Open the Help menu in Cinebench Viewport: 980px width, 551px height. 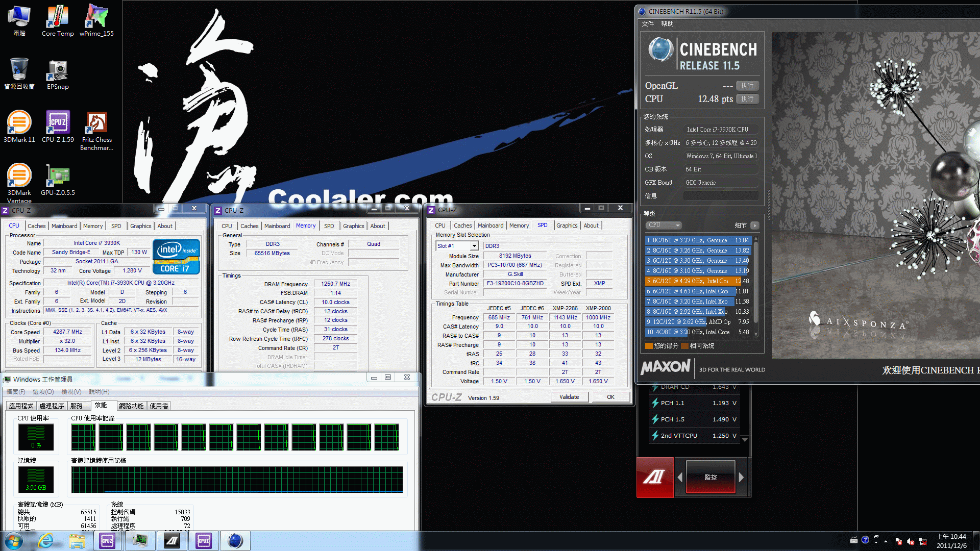tap(667, 23)
